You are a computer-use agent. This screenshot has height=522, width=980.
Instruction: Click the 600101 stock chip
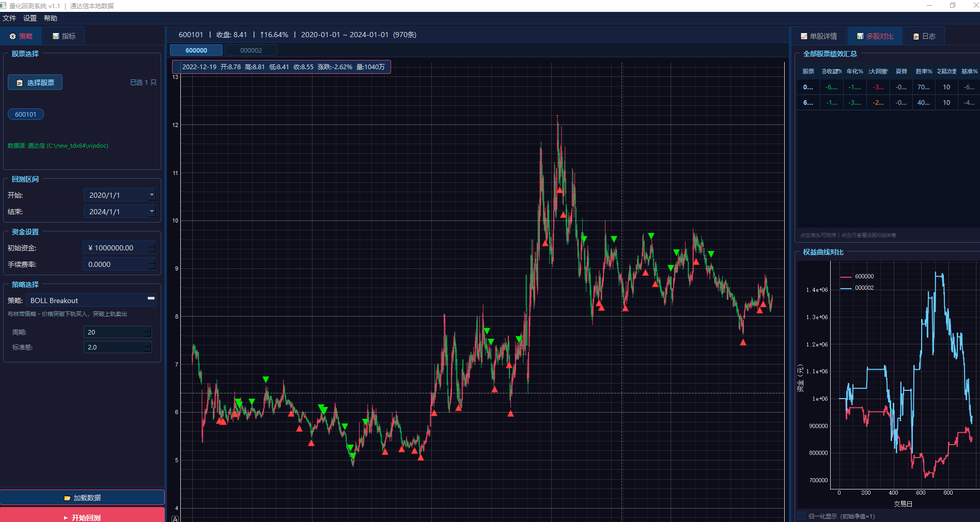point(26,115)
